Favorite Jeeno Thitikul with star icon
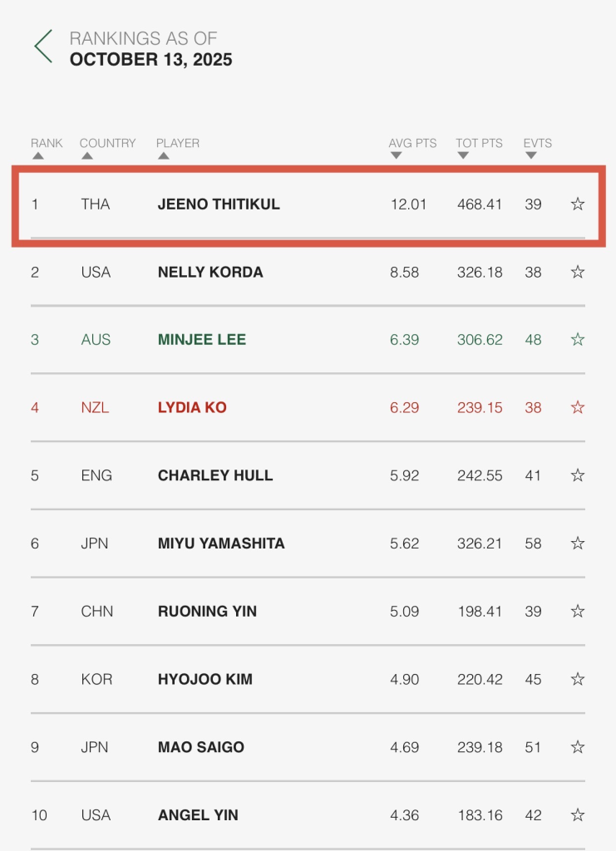 578,204
